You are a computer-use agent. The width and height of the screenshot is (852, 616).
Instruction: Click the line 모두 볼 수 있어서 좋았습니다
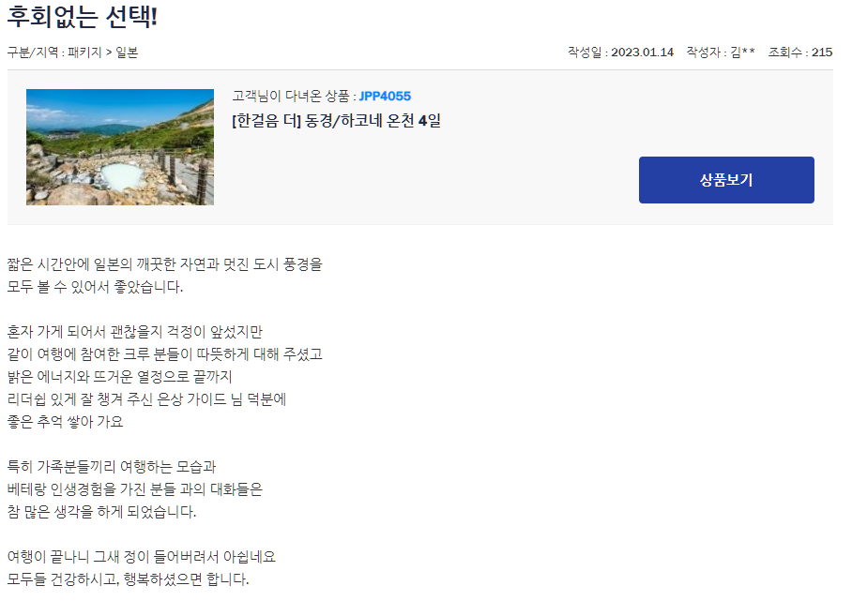pos(95,287)
